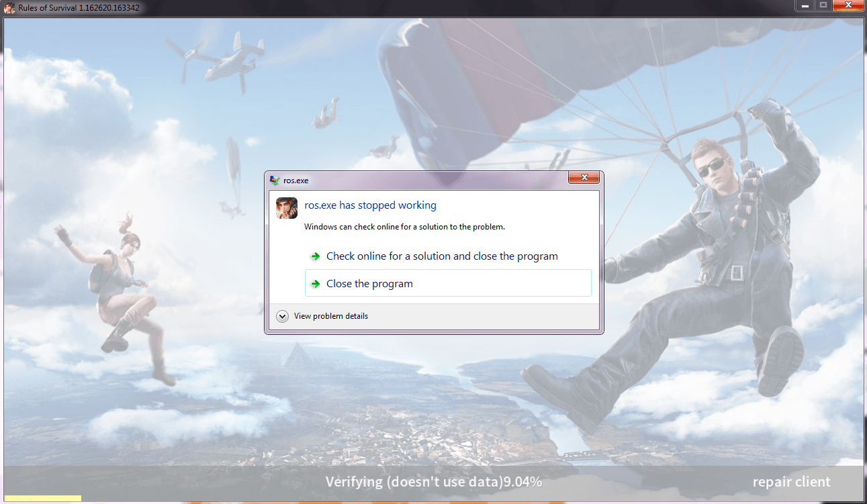Click 'Windows can check online for a solution' text
The image size is (867, 504).
(x=404, y=227)
